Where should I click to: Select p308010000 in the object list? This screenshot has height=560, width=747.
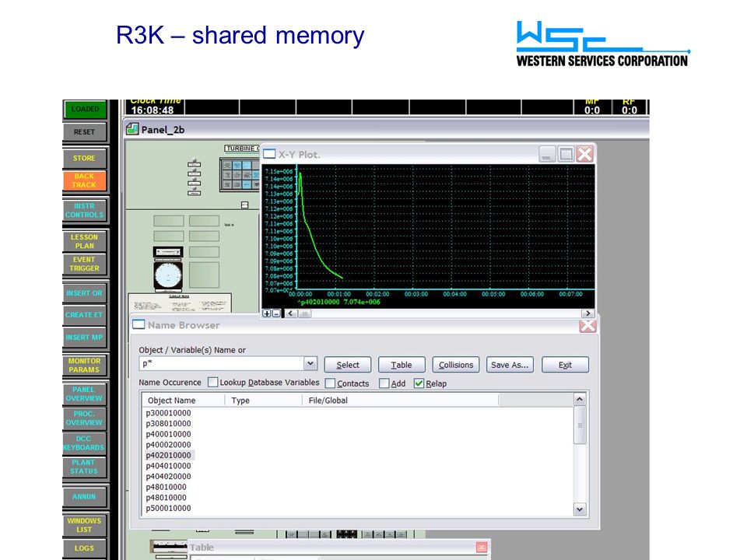tap(168, 423)
